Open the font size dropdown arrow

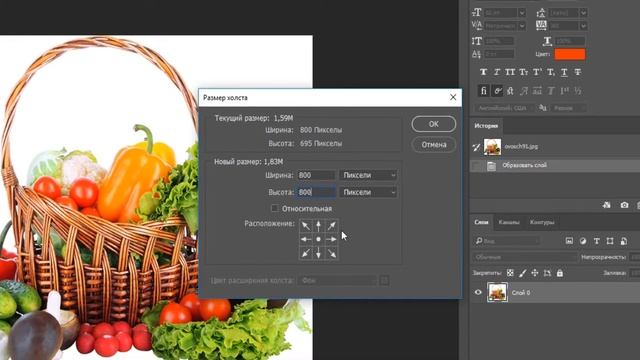tap(522, 13)
